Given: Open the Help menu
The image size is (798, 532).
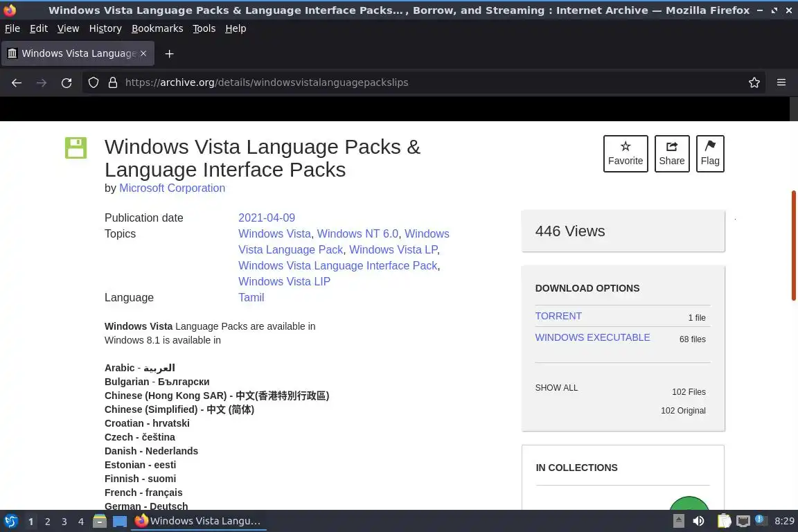Looking at the screenshot, I should point(236,28).
